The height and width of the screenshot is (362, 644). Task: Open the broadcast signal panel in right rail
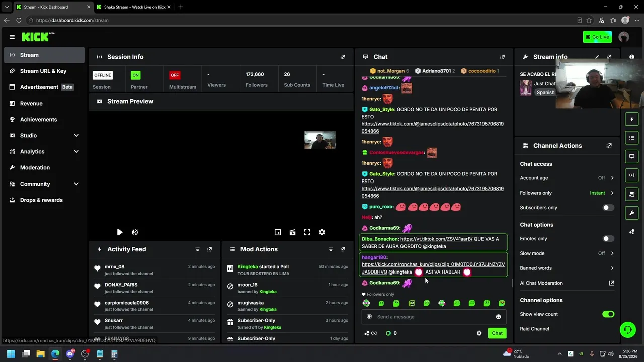(x=632, y=175)
